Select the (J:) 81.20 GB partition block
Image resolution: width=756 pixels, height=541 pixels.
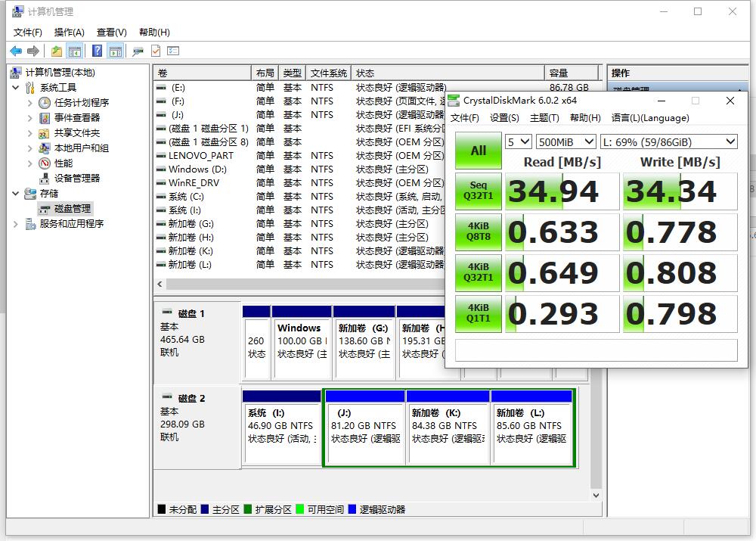click(x=365, y=427)
